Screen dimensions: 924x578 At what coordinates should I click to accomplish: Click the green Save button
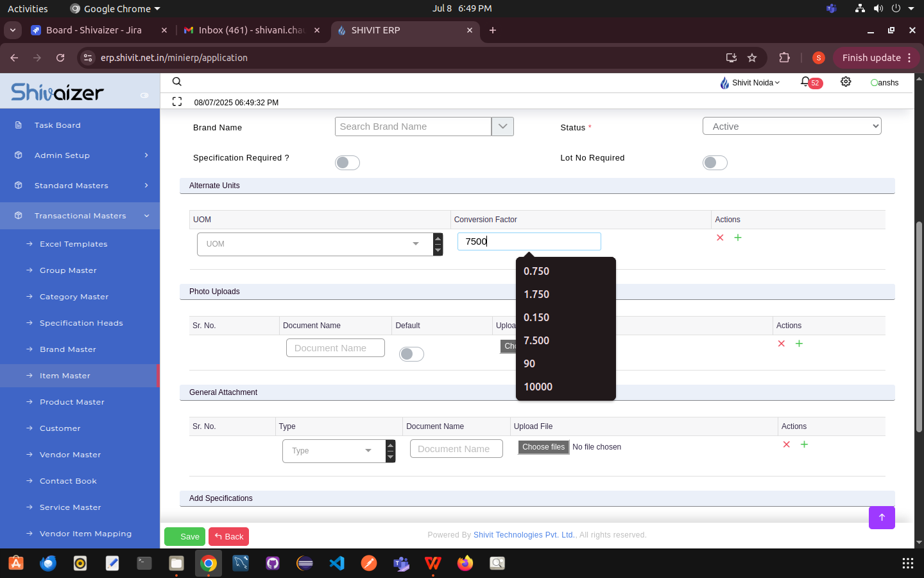click(x=184, y=536)
